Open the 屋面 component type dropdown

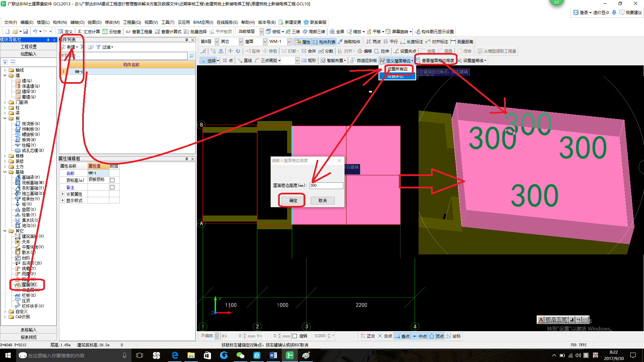tap(265, 42)
